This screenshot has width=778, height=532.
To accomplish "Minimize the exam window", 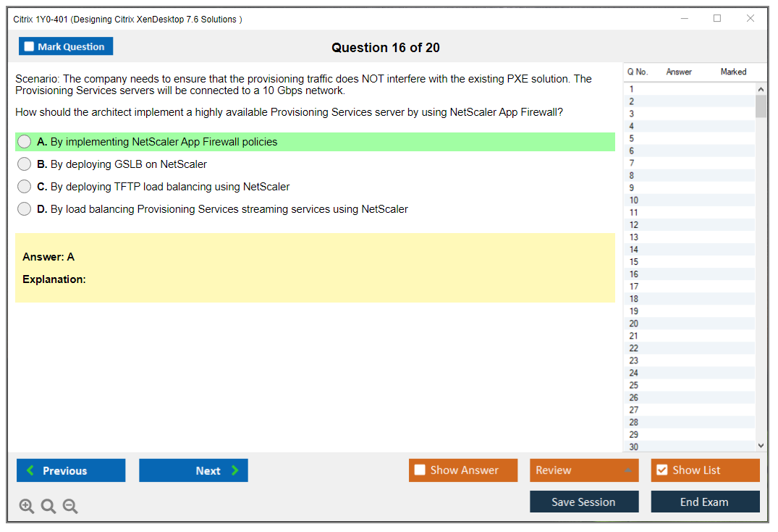I will point(684,19).
